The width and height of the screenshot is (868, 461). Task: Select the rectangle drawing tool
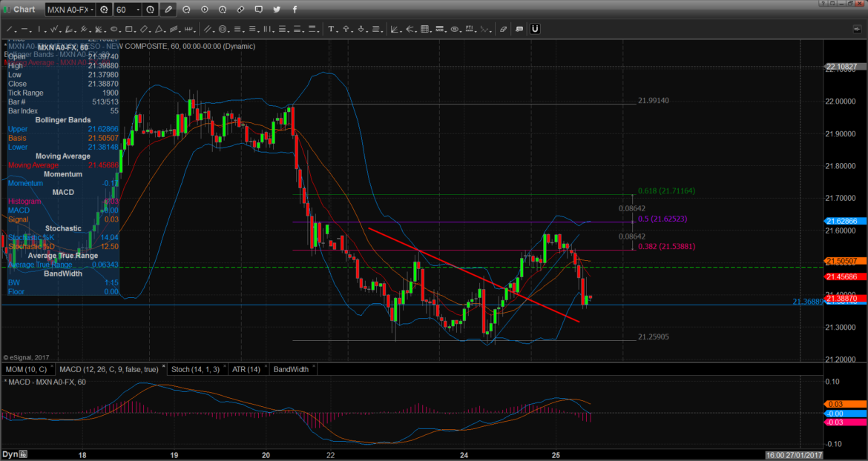[128, 29]
